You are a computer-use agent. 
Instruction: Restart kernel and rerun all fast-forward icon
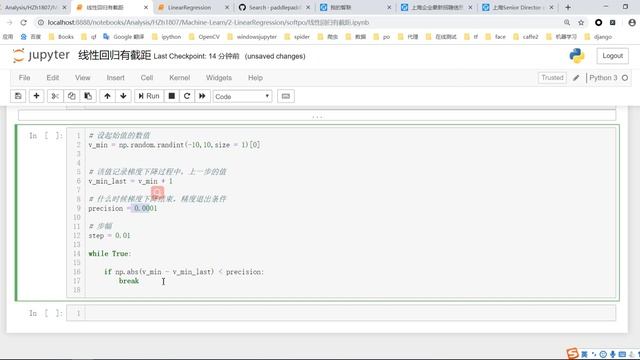click(202, 96)
